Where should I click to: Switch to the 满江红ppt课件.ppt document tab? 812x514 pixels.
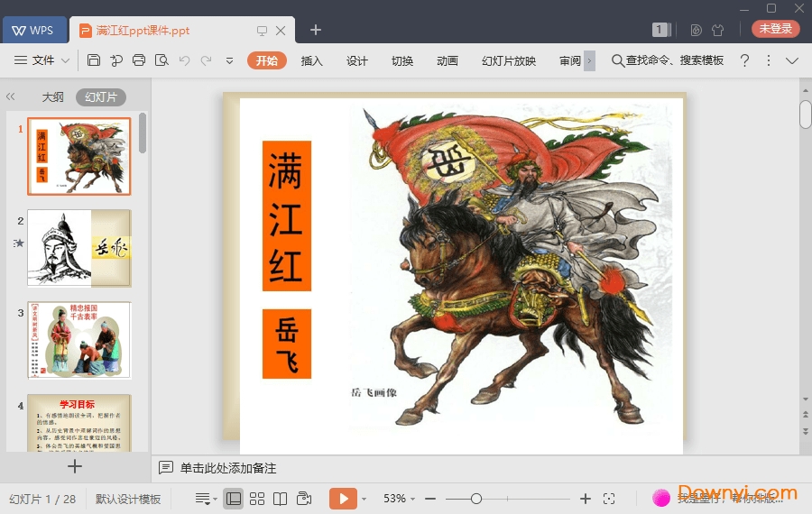pos(143,31)
